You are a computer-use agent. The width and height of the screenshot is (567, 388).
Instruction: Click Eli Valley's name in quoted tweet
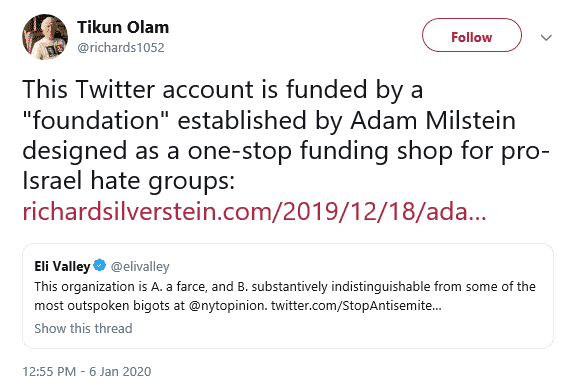62,266
